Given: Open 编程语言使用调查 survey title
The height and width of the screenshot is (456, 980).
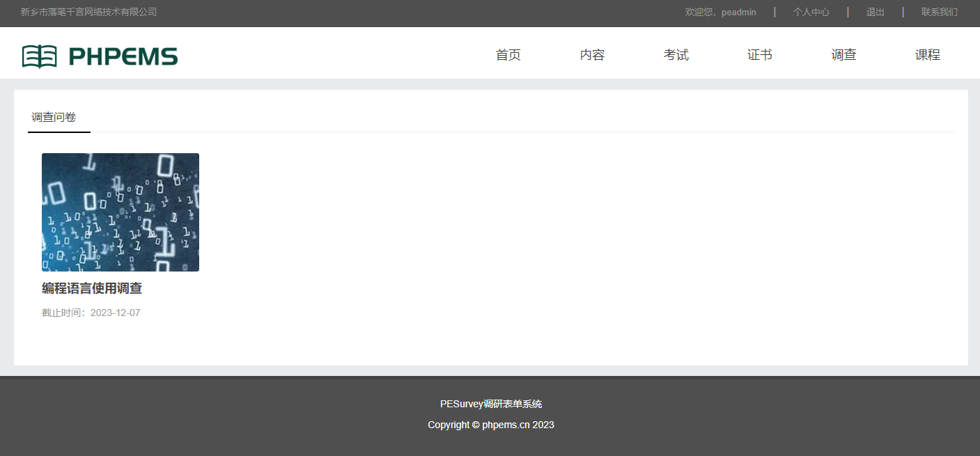Looking at the screenshot, I should [x=92, y=288].
